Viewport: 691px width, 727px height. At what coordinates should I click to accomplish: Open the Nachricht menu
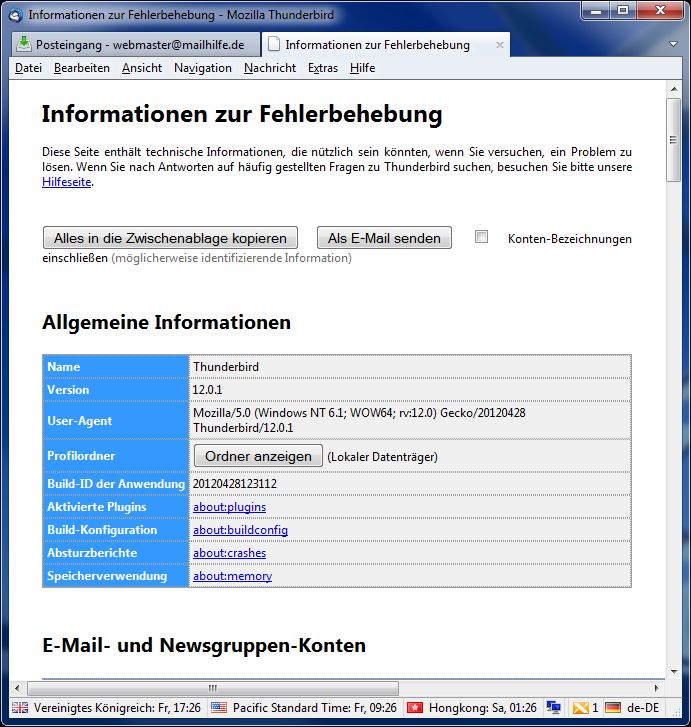[x=270, y=68]
